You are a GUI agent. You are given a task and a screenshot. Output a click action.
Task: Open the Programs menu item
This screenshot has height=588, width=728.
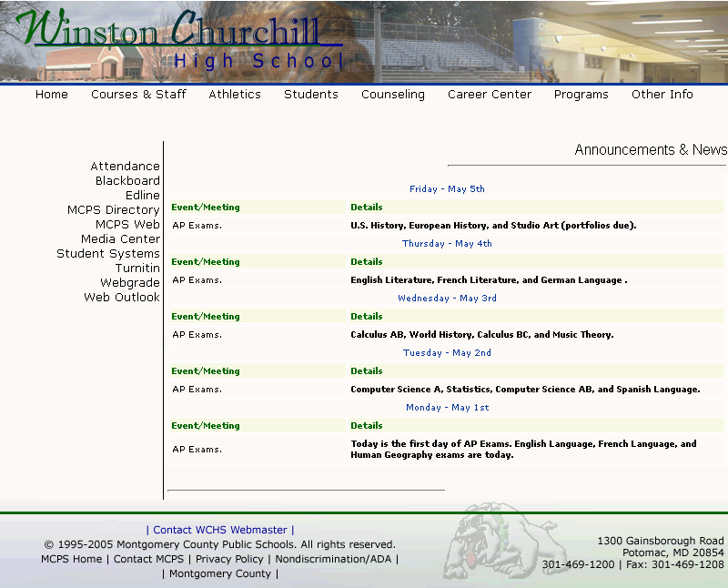pyautogui.click(x=581, y=95)
